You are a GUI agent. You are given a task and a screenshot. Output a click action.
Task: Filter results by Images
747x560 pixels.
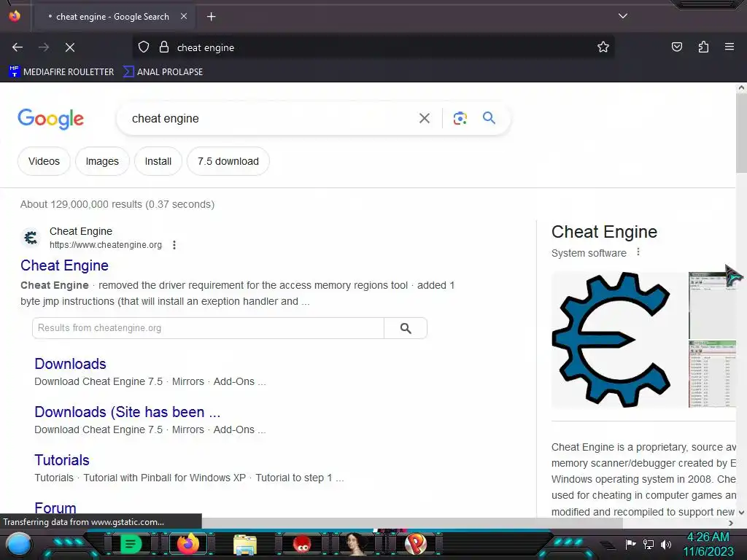[x=102, y=161]
